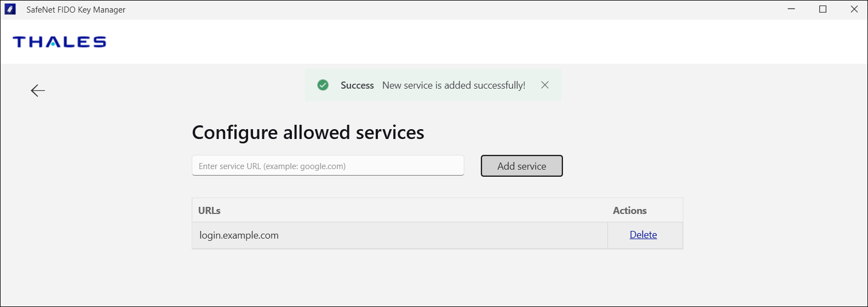Image resolution: width=868 pixels, height=307 pixels.
Task: Go back using the left arrow
Action: (38, 91)
